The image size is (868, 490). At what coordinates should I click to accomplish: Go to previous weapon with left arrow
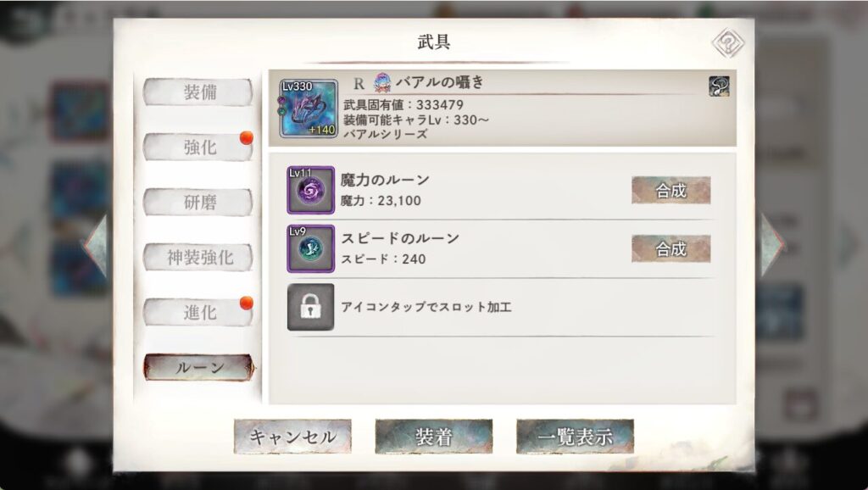tap(97, 245)
